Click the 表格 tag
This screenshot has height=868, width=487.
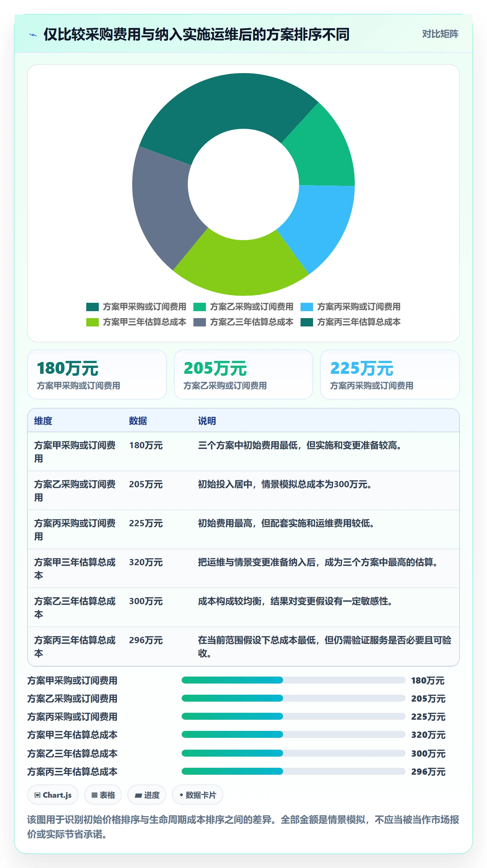103,795
